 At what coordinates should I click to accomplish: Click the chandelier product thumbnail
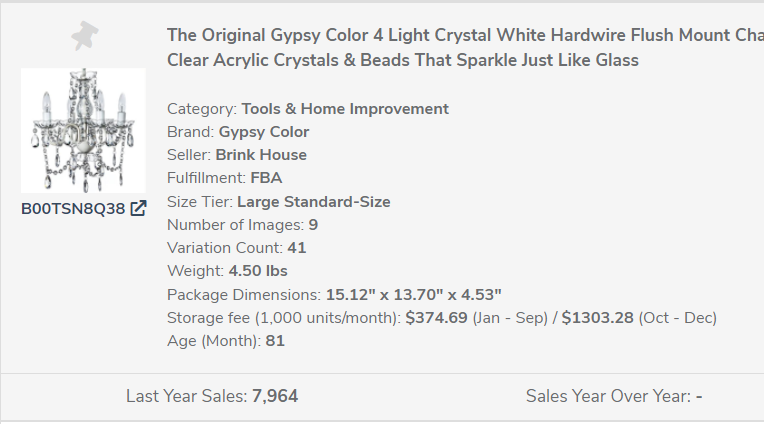(83, 131)
